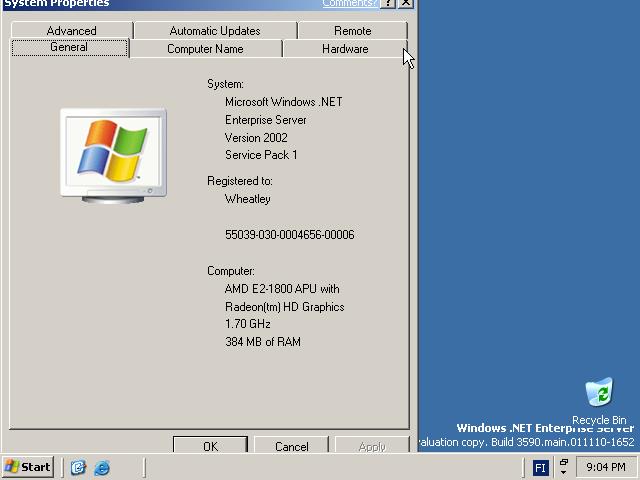Open the Recycle Bin desktop icon
Screen dimensions: 640x480
pos(599,401)
